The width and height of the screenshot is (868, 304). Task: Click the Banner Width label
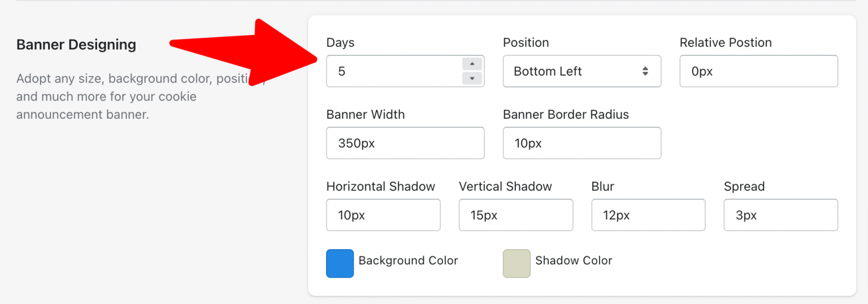(x=366, y=115)
